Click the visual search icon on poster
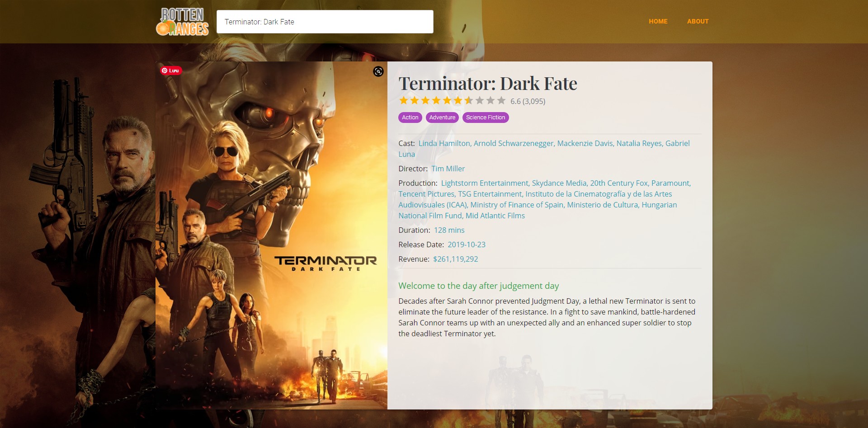 [x=378, y=71]
